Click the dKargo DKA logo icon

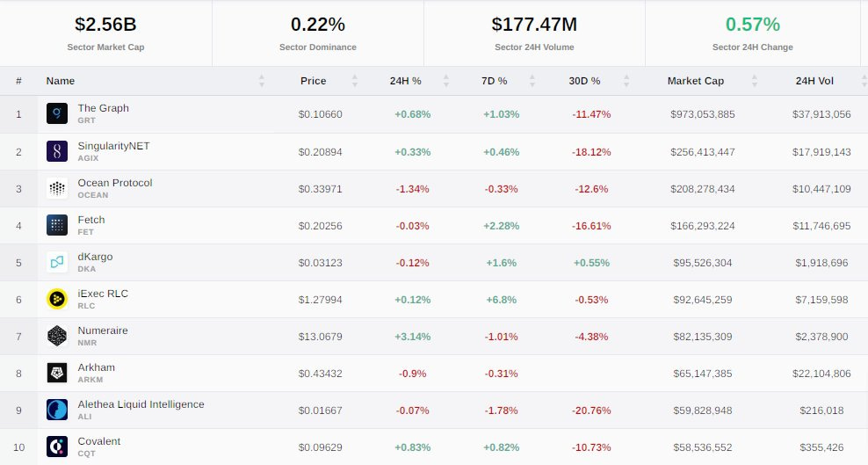tap(57, 262)
